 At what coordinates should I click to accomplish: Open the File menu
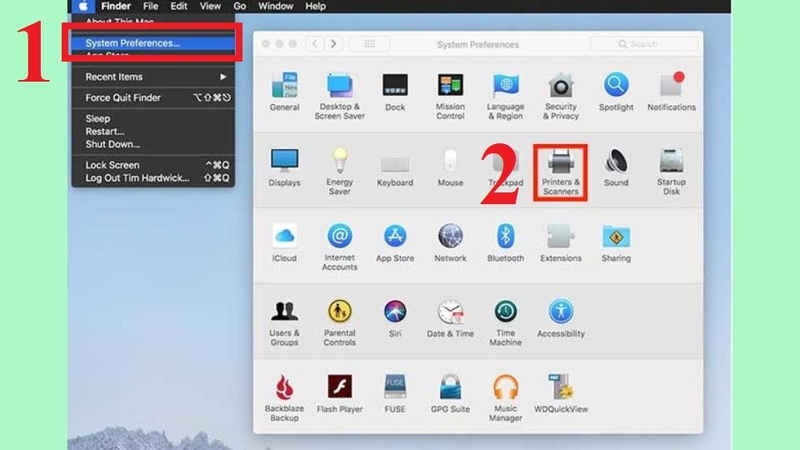[x=150, y=6]
